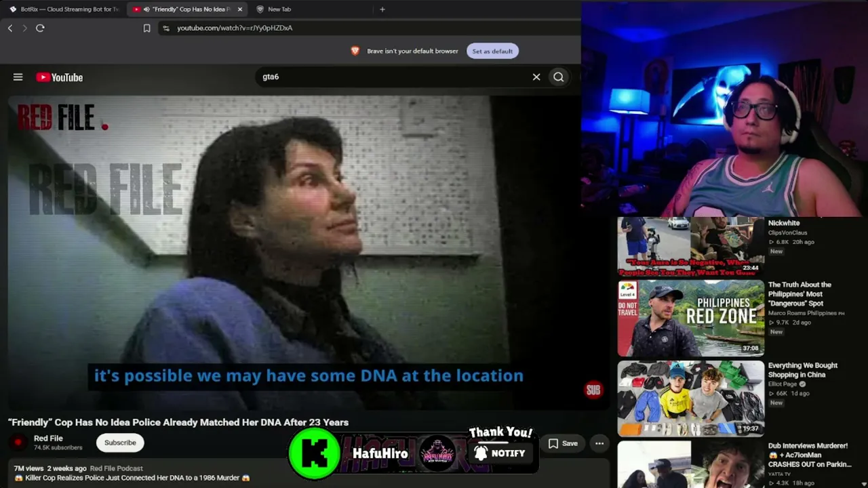Mute tab via speaker icon on YouTube tab

pyautogui.click(x=146, y=9)
